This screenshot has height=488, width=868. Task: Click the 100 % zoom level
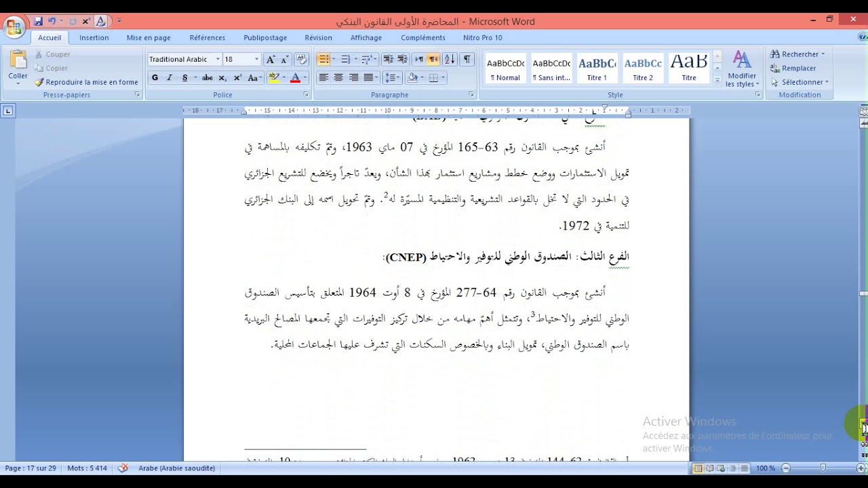point(766,468)
